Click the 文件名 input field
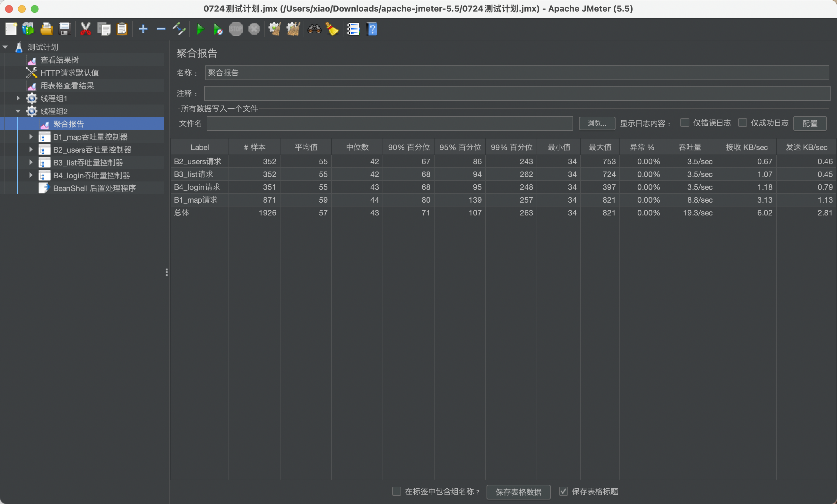Viewport: 837px width, 504px height. (389, 123)
